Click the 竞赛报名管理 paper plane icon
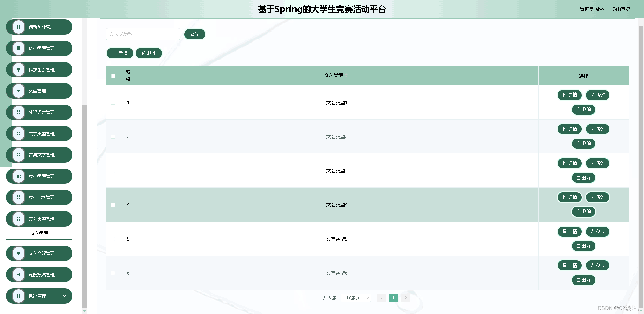644x314 pixels. [19, 275]
